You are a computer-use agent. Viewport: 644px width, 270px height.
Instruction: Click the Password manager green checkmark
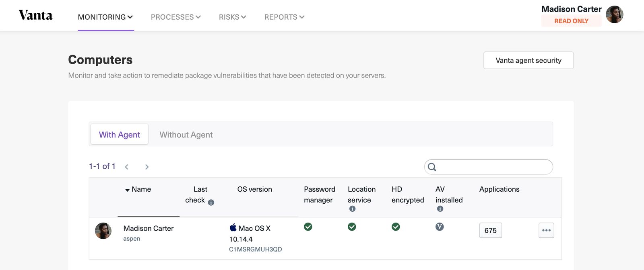(x=308, y=227)
